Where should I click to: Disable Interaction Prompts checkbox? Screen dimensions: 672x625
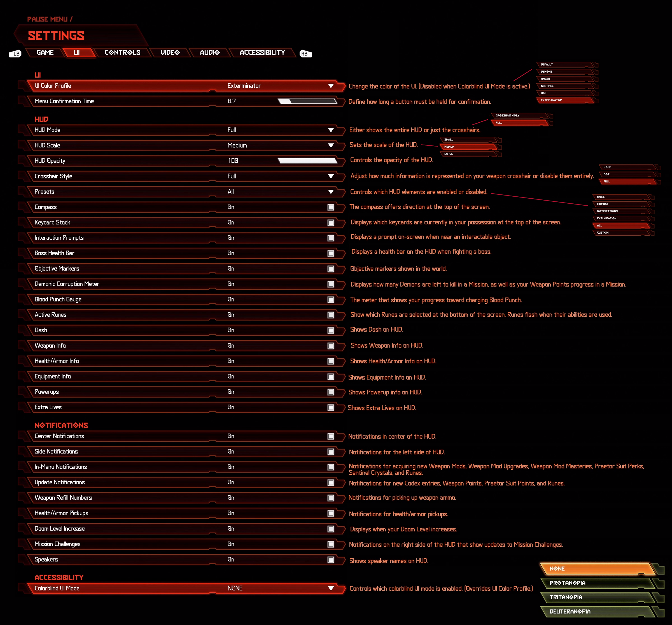click(x=331, y=238)
